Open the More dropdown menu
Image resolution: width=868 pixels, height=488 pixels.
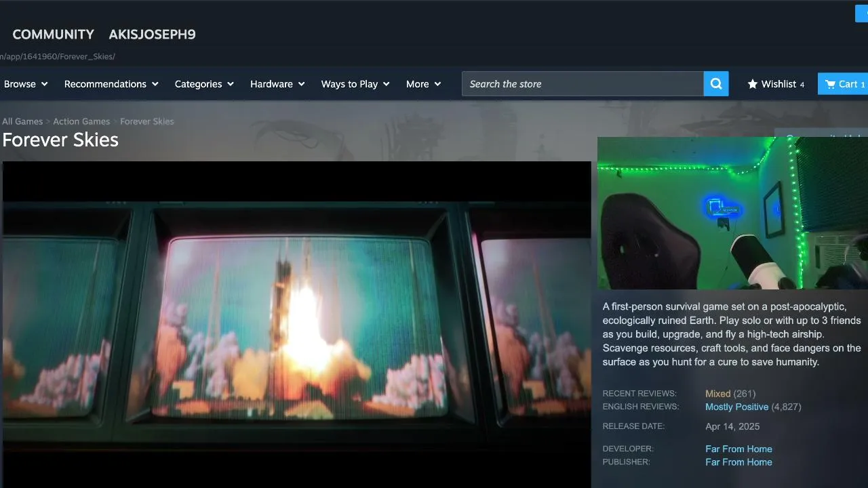pos(423,84)
